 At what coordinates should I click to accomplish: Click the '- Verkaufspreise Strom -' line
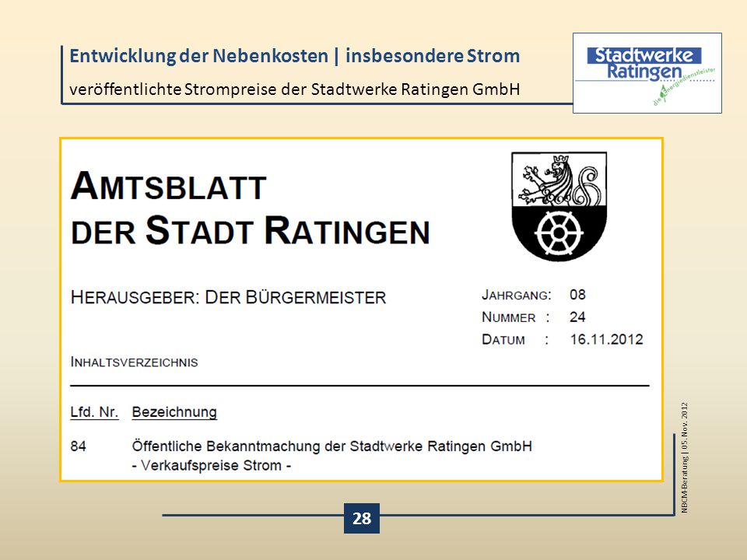point(212,465)
